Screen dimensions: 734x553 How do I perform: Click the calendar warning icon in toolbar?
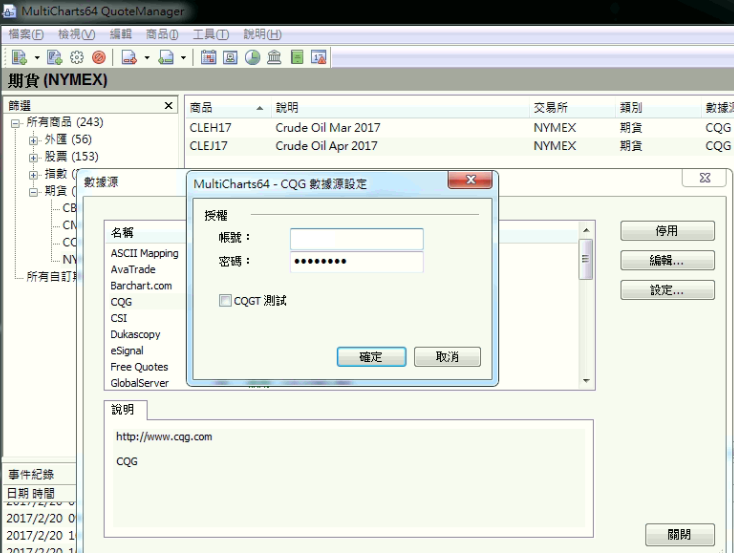[x=319, y=58]
